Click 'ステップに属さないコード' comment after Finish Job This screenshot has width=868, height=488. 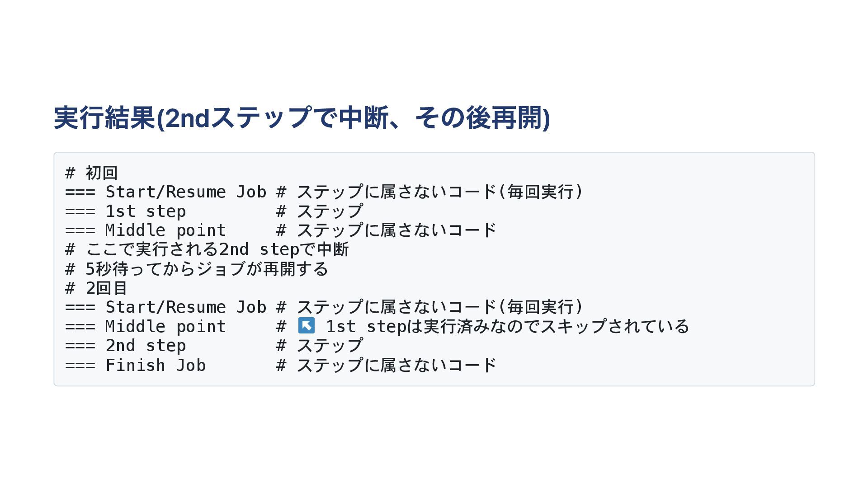pyautogui.click(x=396, y=365)
